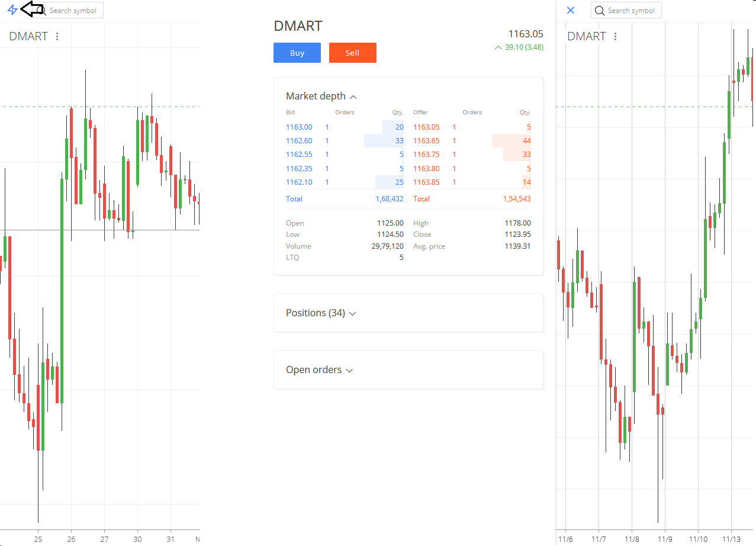Viewport: 756px width, 546px height.
Task: Click date label 11/9 on right chart axis
Action: click(x=665, y=539)
